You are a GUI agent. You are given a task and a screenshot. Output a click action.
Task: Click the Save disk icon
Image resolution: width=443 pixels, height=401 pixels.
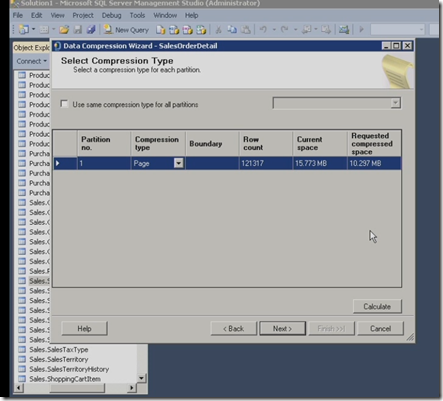coord(78,30)
